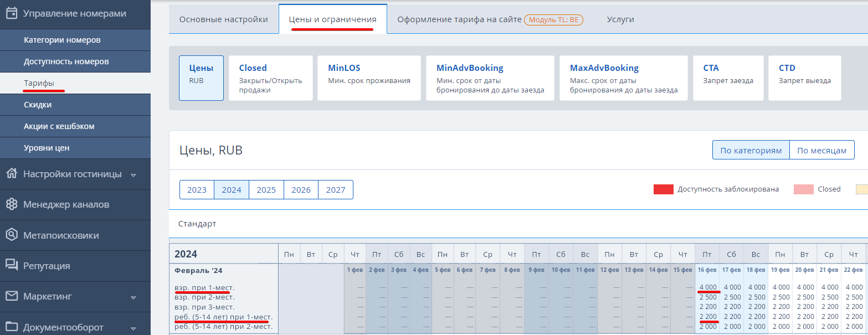Click the pink Closed legend swatch
Image resolution: width=868 pixels, height=335 pixels.
[803, 189]
